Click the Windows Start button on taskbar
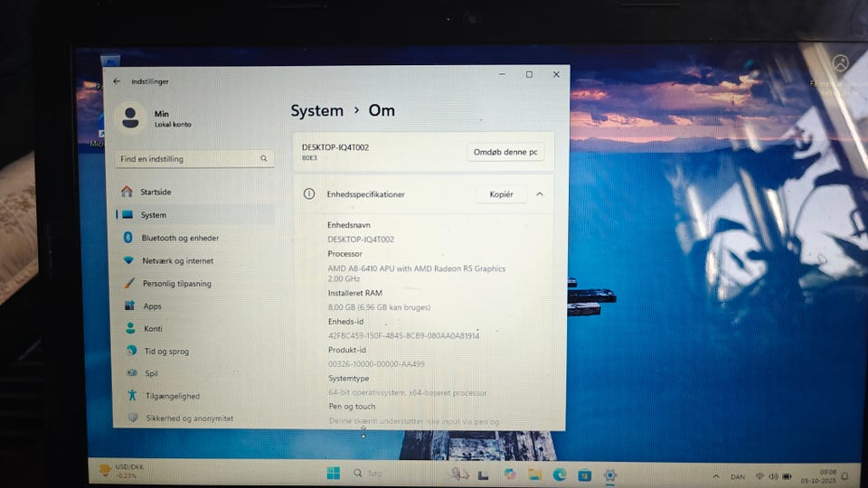This screenshot has height=488, width=868. pos(333,474)
